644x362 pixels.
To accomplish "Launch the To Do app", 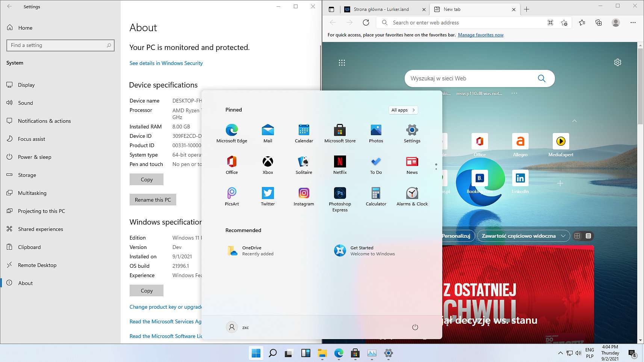I will tap(376, 165).
